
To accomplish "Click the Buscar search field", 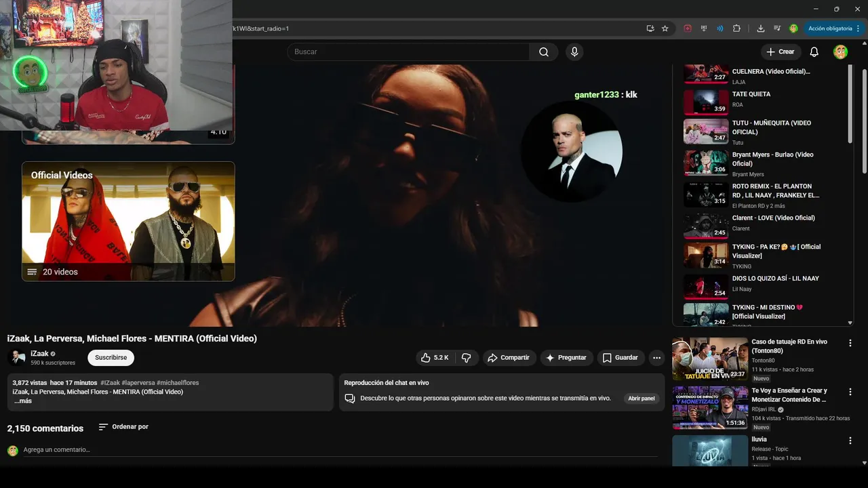I will click(408, 52).
